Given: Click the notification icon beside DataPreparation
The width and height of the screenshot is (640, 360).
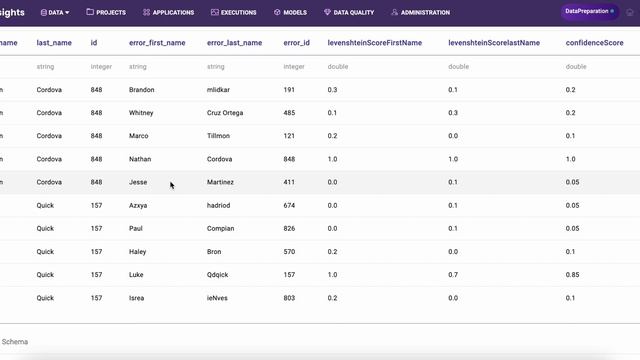Looking at the screenshot, I should point(630,12).
